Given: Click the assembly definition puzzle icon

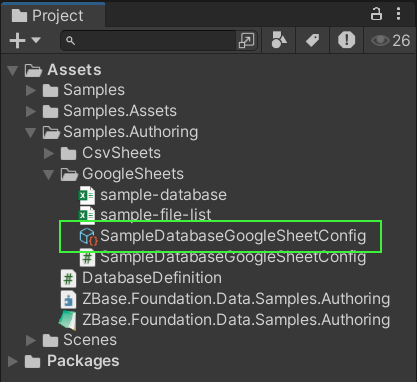Looking at the screenshot, I should [69, 299].
